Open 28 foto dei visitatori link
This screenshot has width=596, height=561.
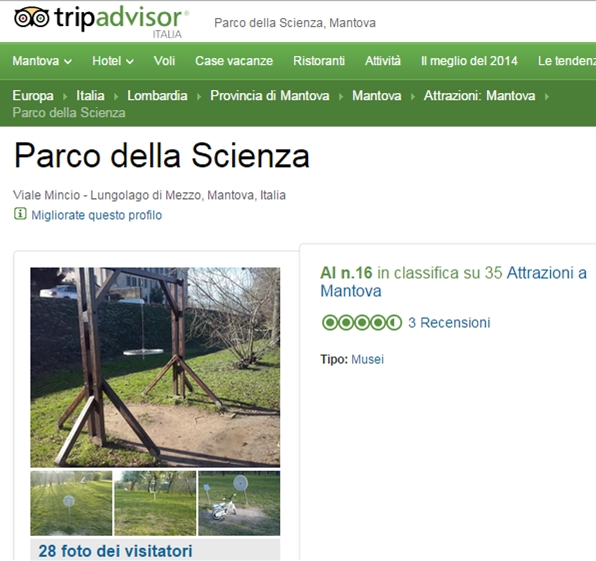[116, 551]
